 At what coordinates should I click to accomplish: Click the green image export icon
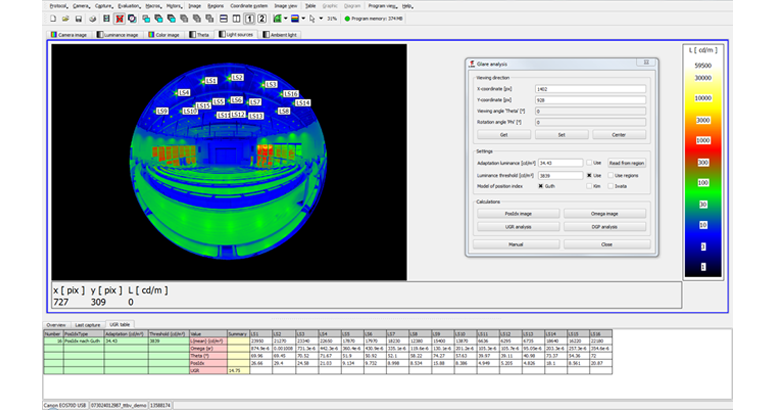point(277,19)
